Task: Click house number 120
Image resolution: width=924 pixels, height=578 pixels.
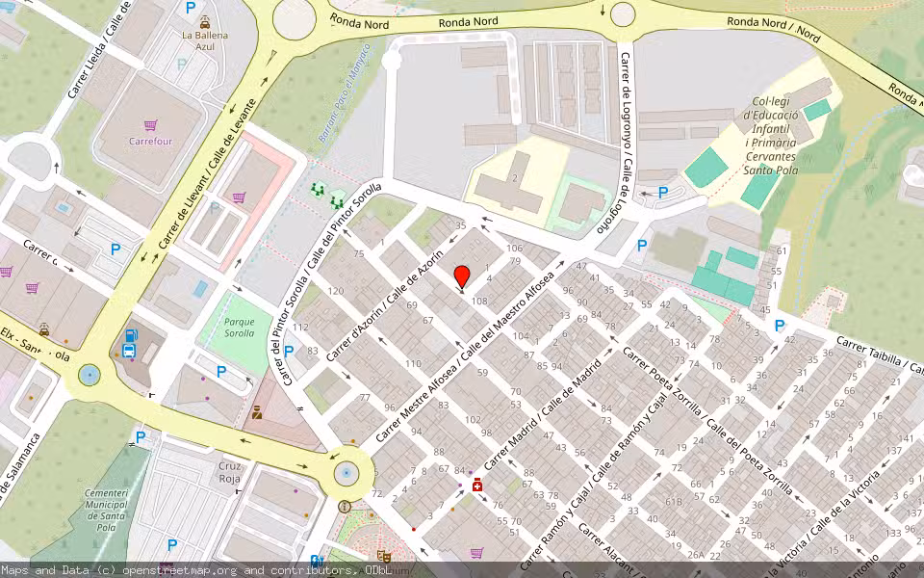Action: 336,291
